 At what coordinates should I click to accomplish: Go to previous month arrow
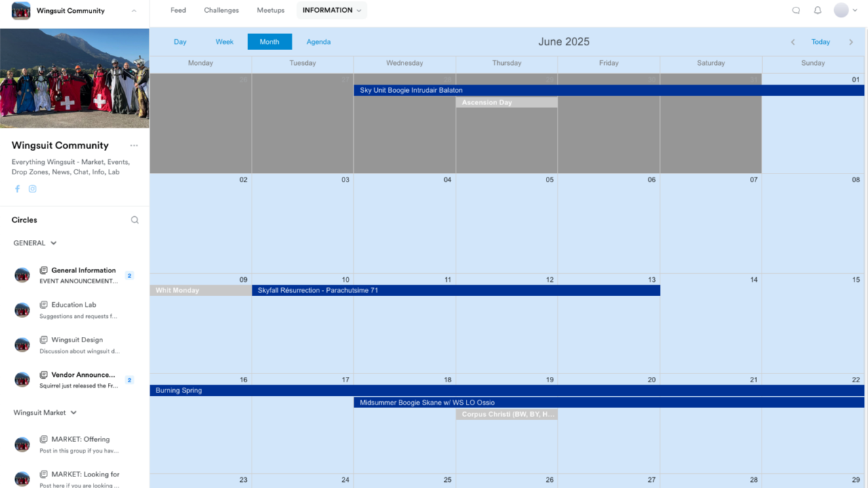793,42
